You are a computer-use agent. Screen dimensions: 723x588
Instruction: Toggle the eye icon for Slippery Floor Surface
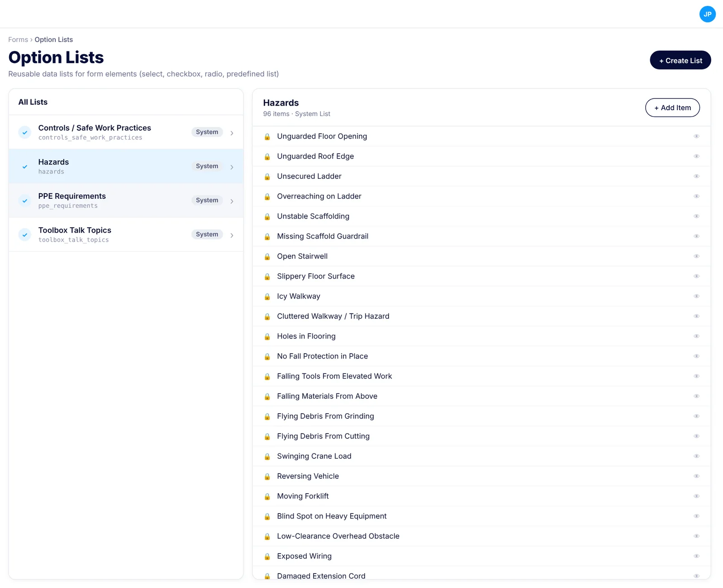pyautogui.click(x=696, y=276)
